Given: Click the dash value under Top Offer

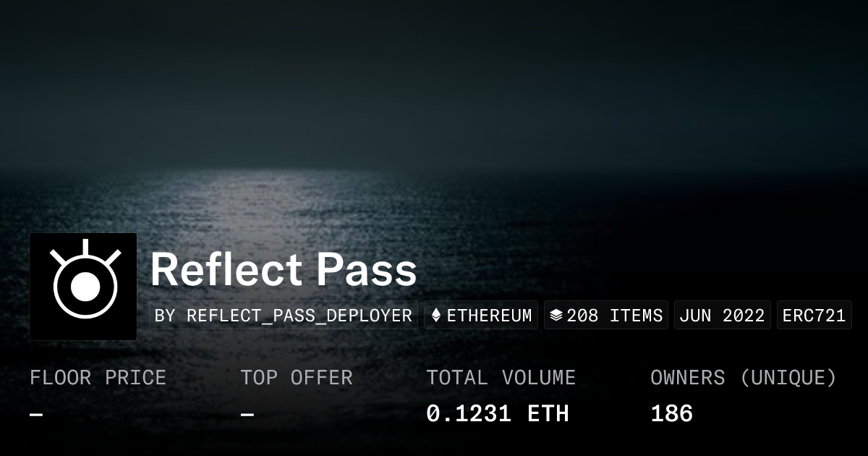Looking at the screenshot, I should coord(247,415).
